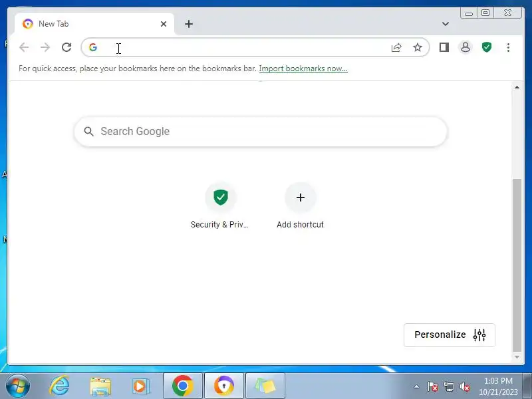Toggle the side panel icon

point(444,47)
